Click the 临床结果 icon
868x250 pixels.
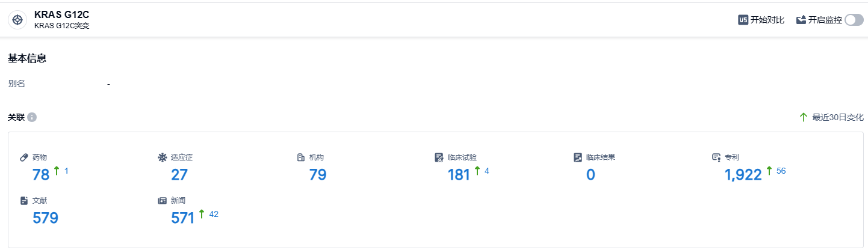(x=577, y=157)
